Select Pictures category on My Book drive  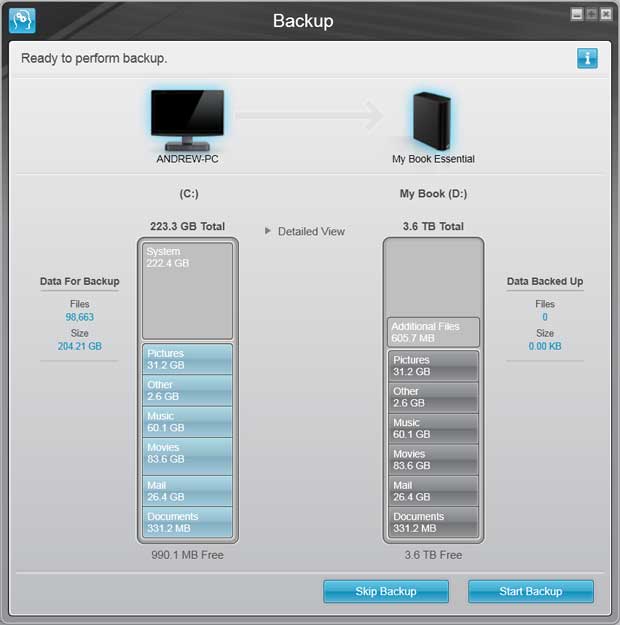[x=433, y=365]
